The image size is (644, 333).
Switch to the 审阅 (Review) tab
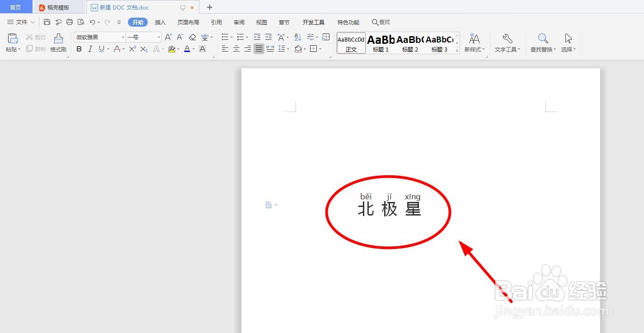tap(239, 22)
